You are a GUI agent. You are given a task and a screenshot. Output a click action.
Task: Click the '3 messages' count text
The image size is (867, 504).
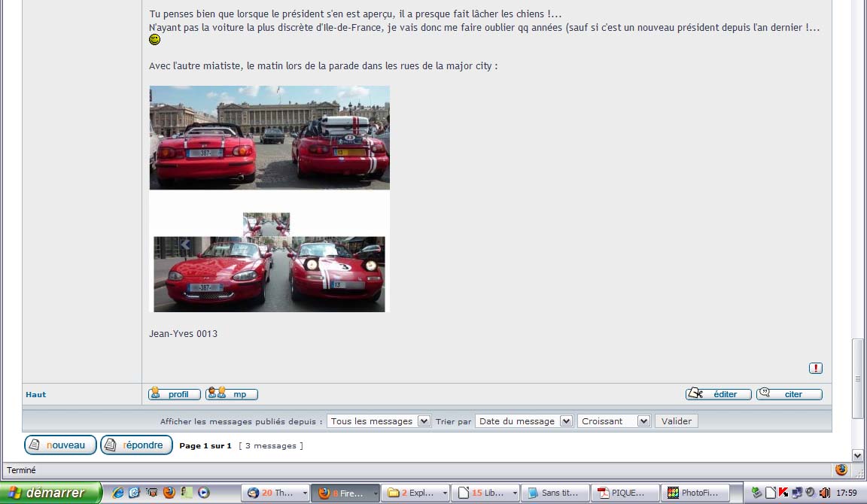271,445
